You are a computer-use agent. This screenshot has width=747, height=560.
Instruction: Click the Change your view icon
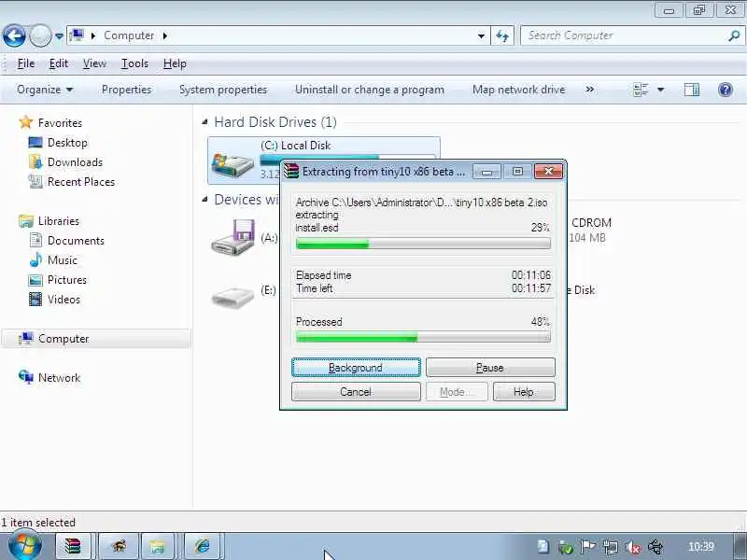pos(641,90)
